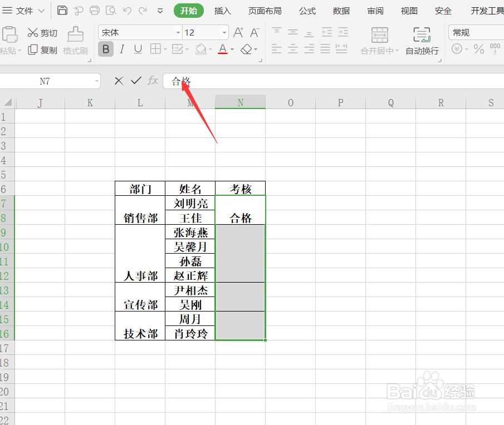This screenshot has height=425, width=504.
Task: Click the Name Box showing N7
Action: 45,81
